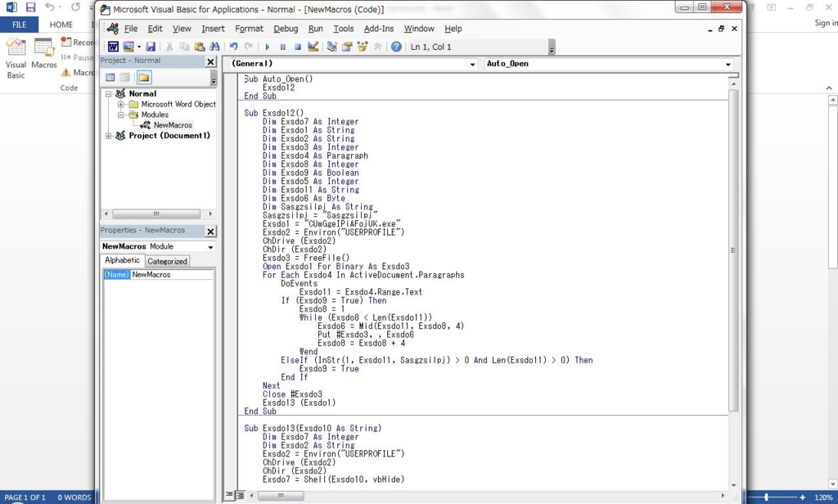Select the NewMacros module in tree
Viewport: 838px width, 504px height.
[173, 125]
